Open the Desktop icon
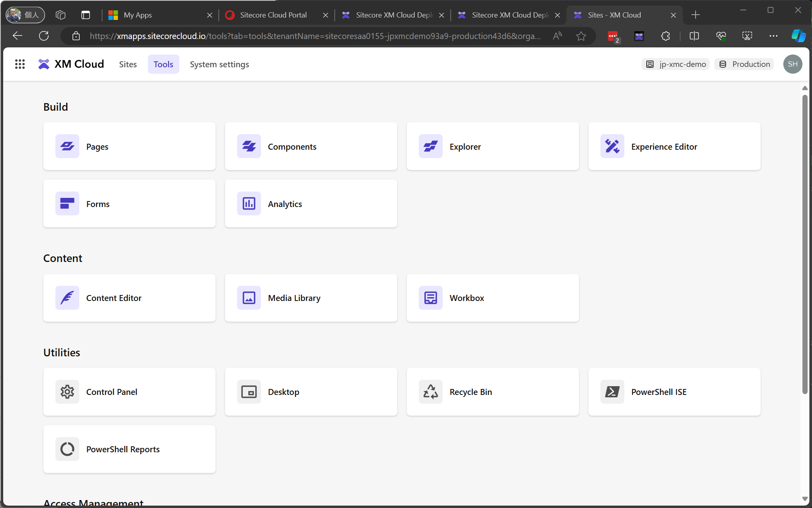Viewport: 812px width, 508px height. 249,392
